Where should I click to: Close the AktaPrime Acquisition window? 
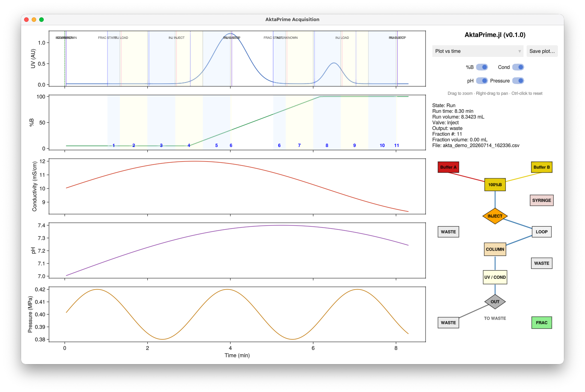(26, 20)
